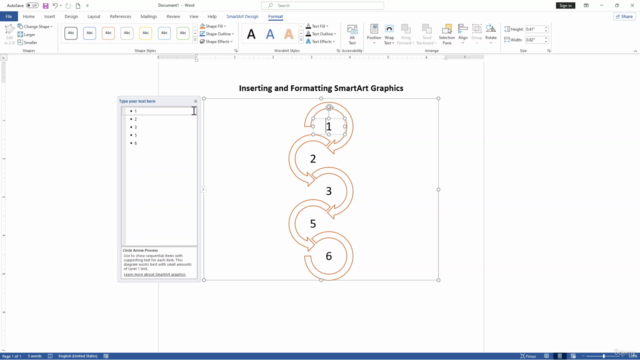The width and height of the screenshot is (640, 360).
Task: Open the Mailings tab
Action: [x=149, y=17]
